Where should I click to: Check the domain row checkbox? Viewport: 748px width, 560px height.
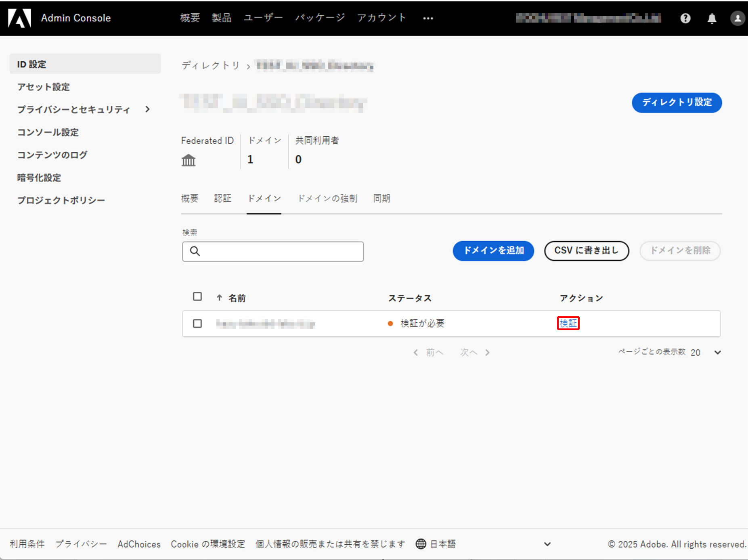pos(197,324)
